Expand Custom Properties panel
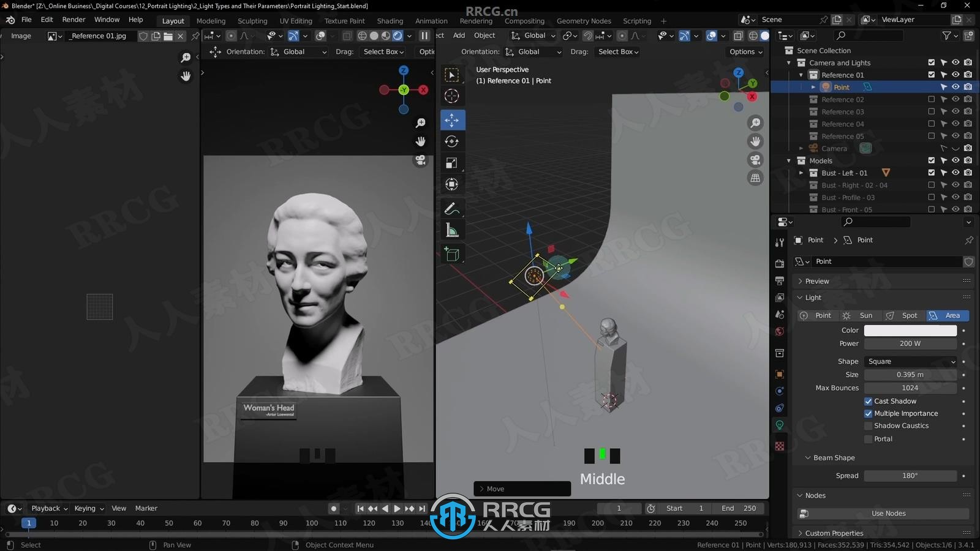 [834, 533]
